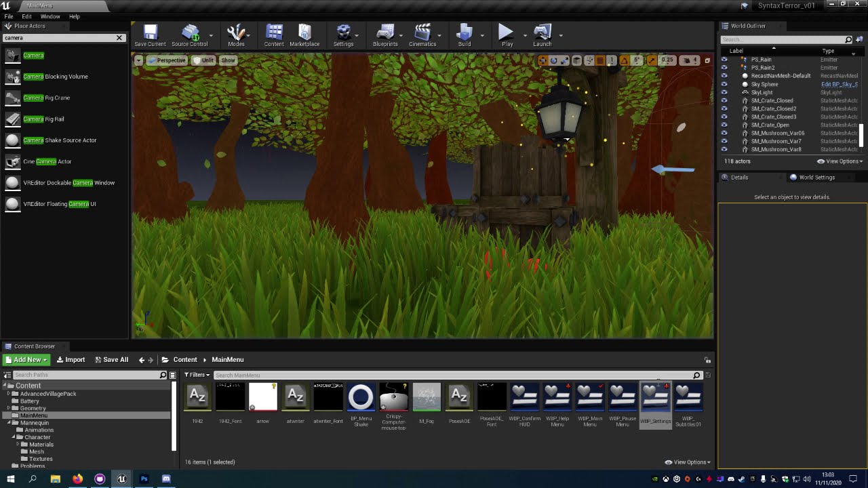This screenshot has height=488, width=868.
Task: Open the viewport Show menu
Action: coord(228,60)
